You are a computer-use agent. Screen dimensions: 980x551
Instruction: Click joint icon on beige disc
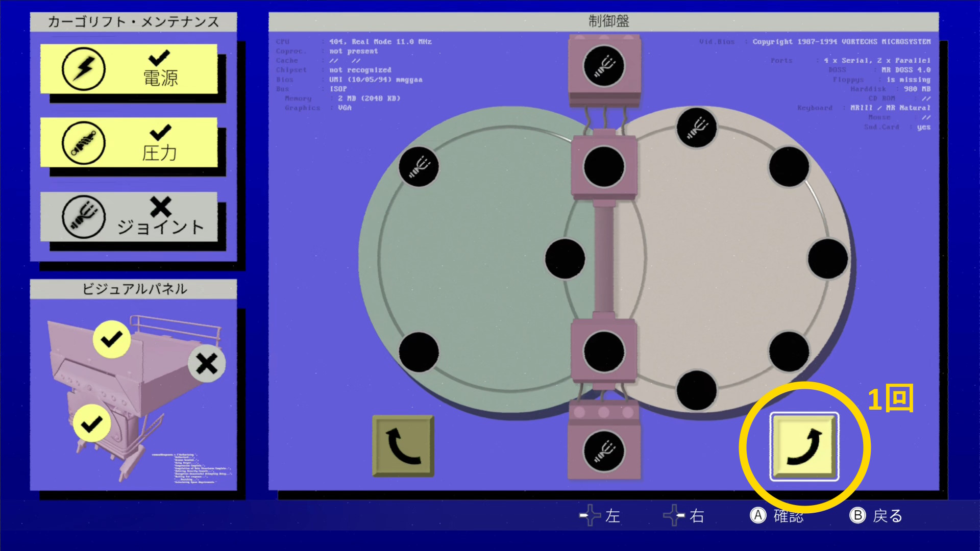point(696,128)
